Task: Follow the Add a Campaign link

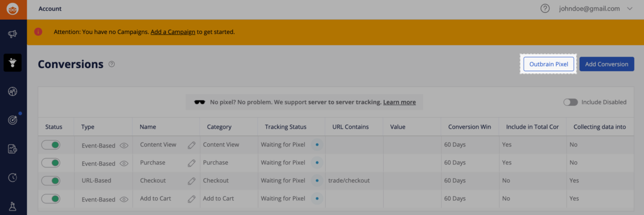Action: click(x=173, y=32)
